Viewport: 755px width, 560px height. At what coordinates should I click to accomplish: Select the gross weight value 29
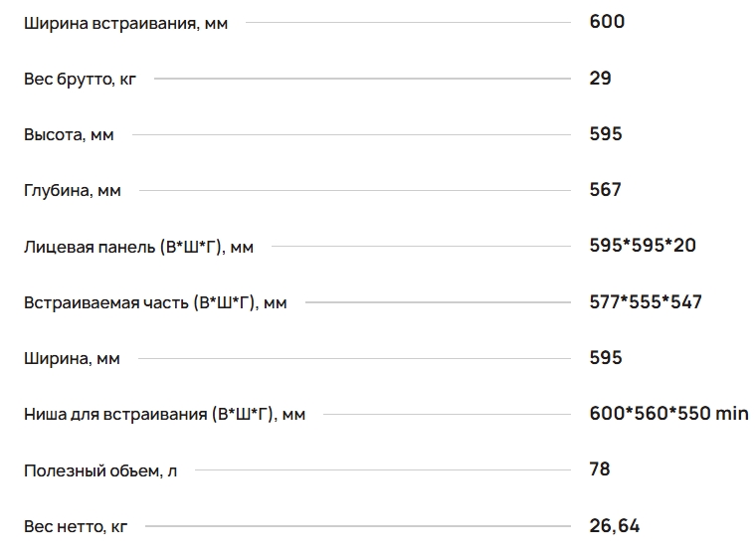coord(600,78)
